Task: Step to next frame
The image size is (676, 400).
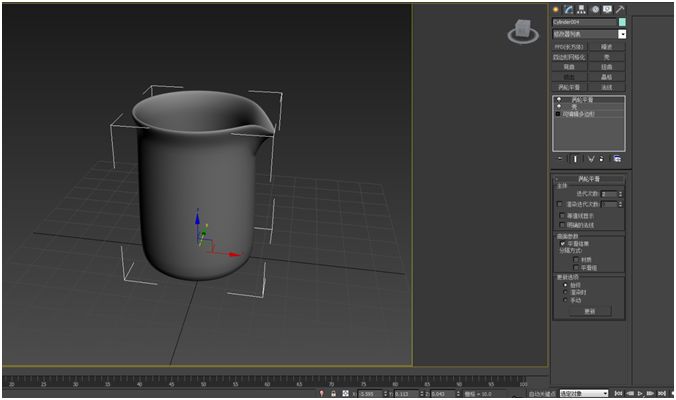Action: pos(650,394)
